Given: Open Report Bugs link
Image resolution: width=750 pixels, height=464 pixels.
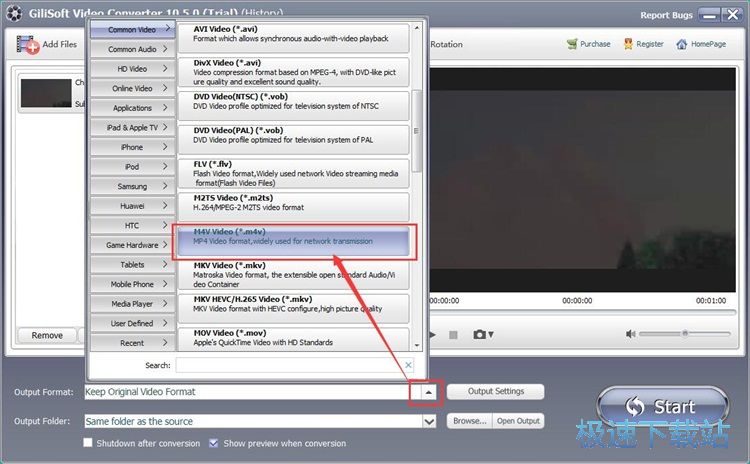Looking at the screenshot, I should (x=666, y=15).
